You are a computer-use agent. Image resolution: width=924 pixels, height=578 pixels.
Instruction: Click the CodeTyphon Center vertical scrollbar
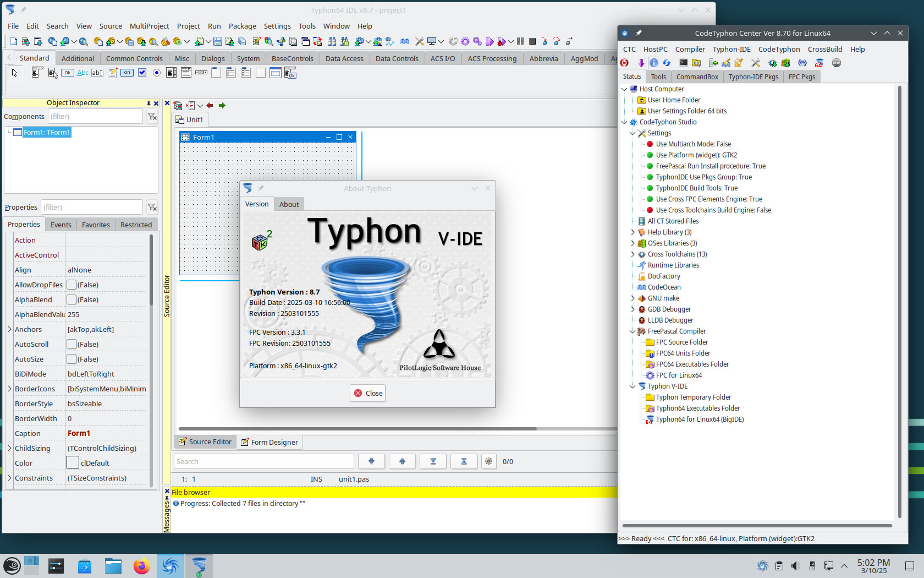pos(900,302)
